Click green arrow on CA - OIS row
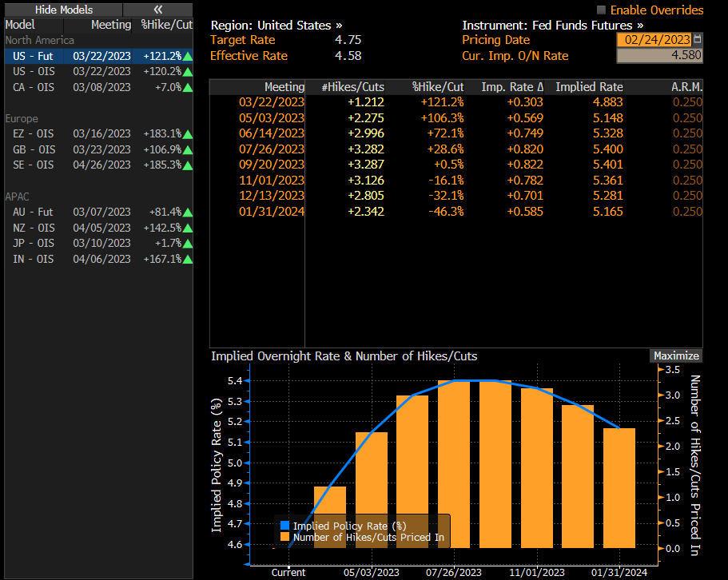 point(188,88)
